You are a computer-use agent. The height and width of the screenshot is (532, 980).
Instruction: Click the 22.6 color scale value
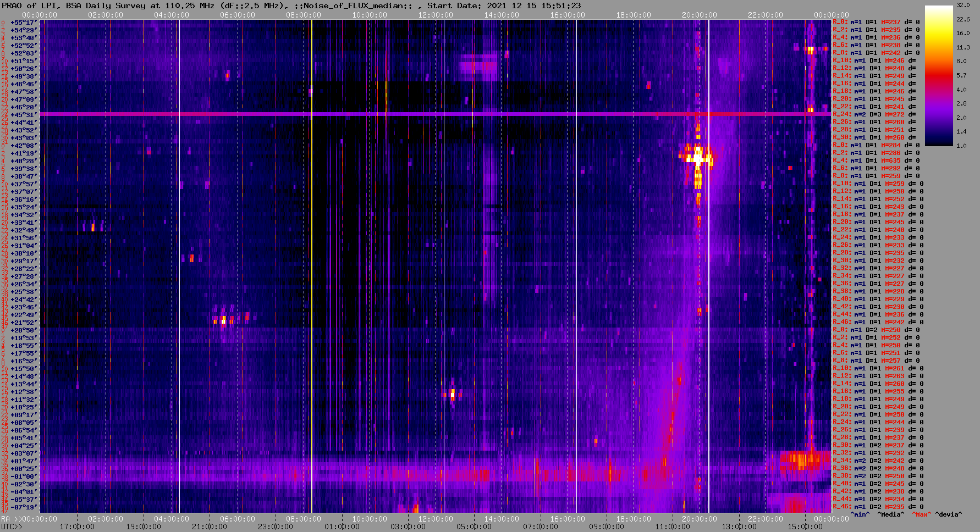962,19
